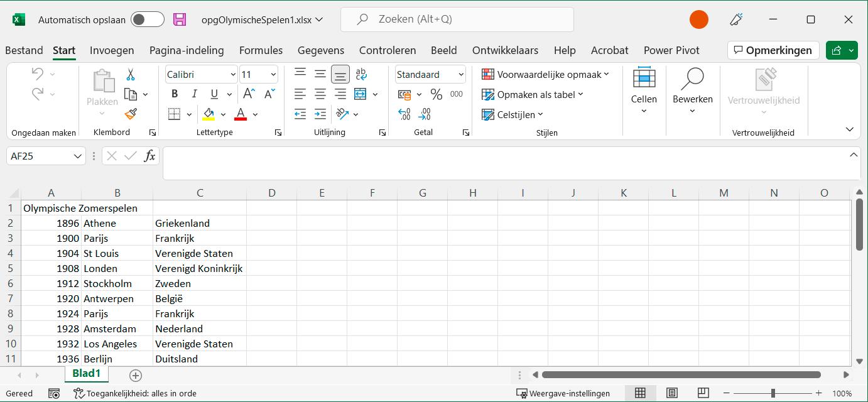Viewport: 868px width, 402px height.
Task: Toggle Wrap Text button
Action: click(x=361, y=75)
